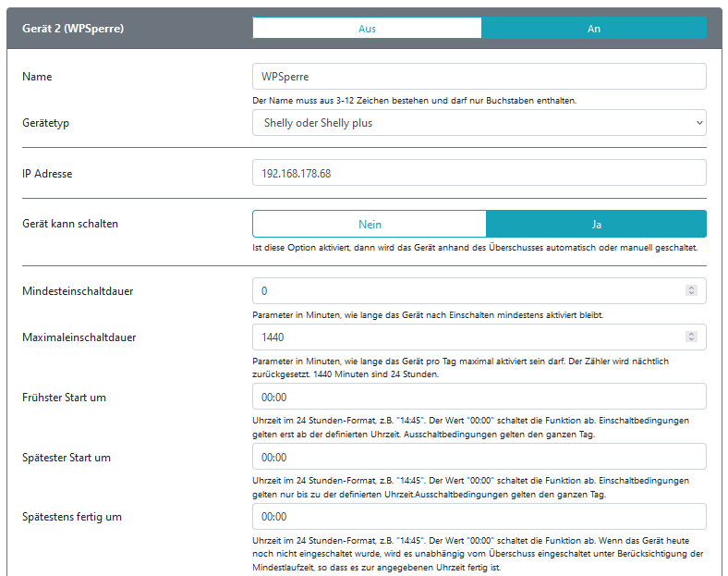Click the Mindesteinschaltdauer spinner arrows

click(691, 290)
